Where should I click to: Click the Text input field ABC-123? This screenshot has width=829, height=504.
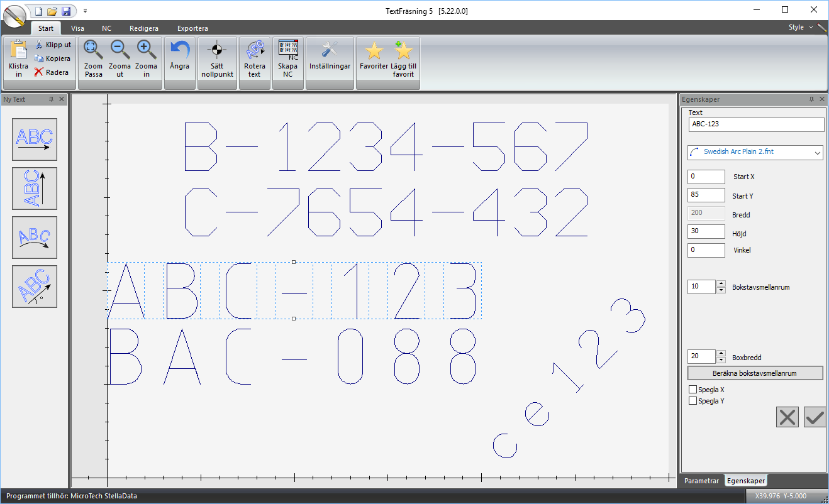tap(756, 124)
